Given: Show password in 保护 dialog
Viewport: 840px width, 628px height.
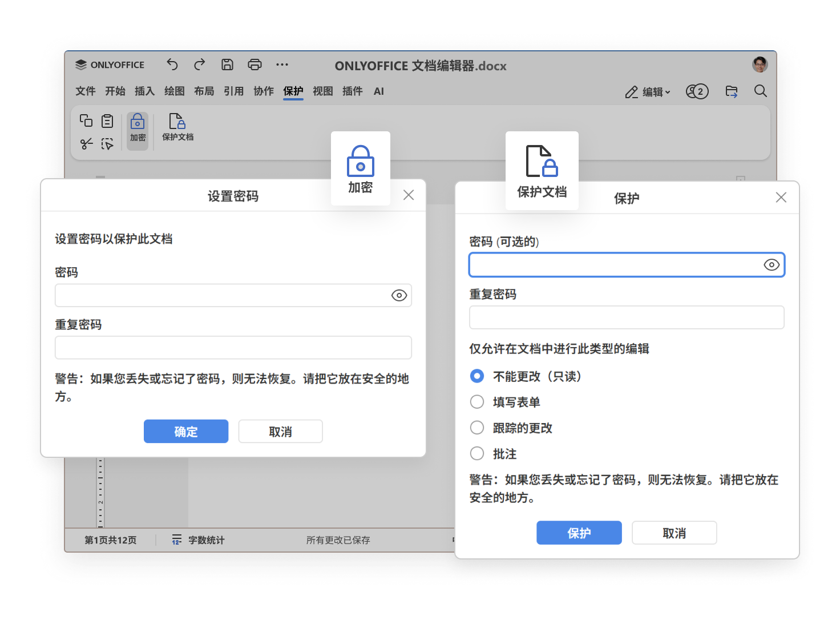Looking at the screenshot, I should coord(772,265).
